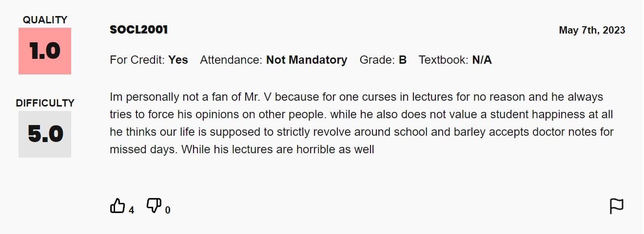Click the thumbs down icon
The width and height of the screenshot is (644, 234).
(154, 206)
